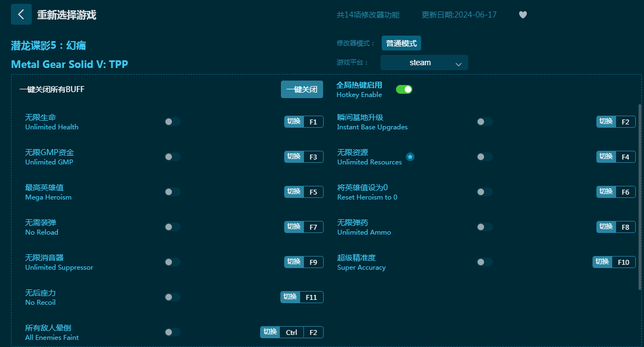Click the F10 hotkey field
644x347 pixels.
pyautogui.click(x=623, y=262)
